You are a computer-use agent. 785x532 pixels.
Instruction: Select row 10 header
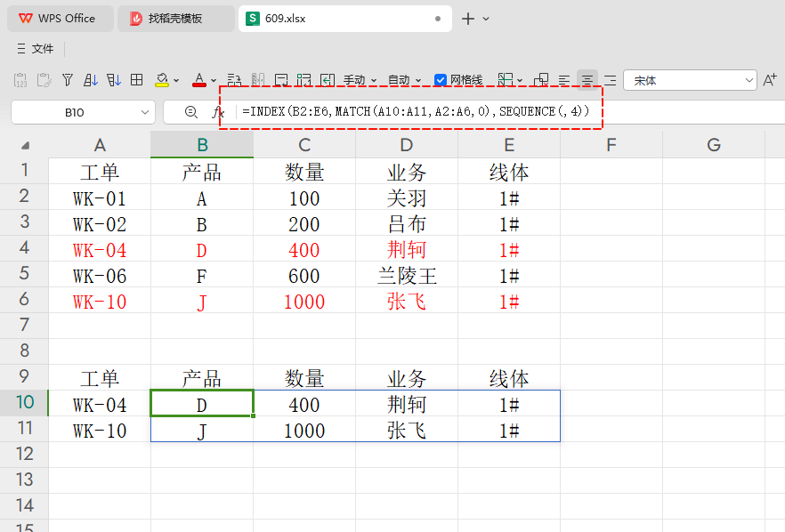coord(25,402)
